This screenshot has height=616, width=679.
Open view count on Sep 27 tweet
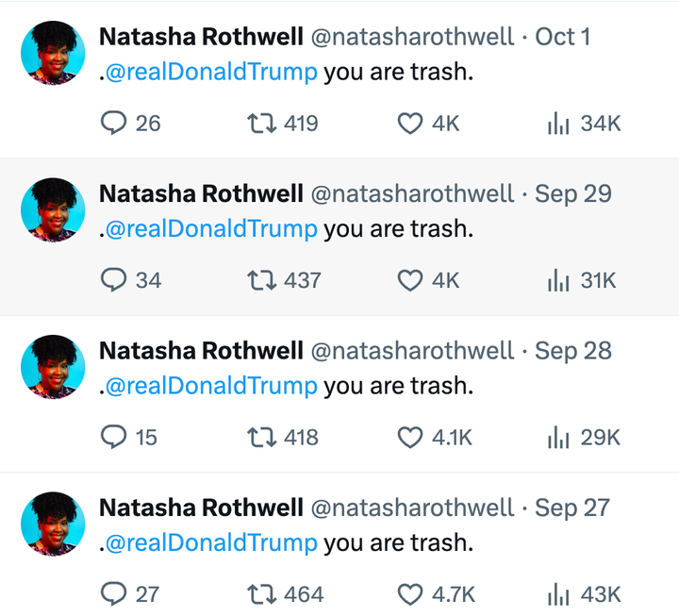[x=560, y=594]
